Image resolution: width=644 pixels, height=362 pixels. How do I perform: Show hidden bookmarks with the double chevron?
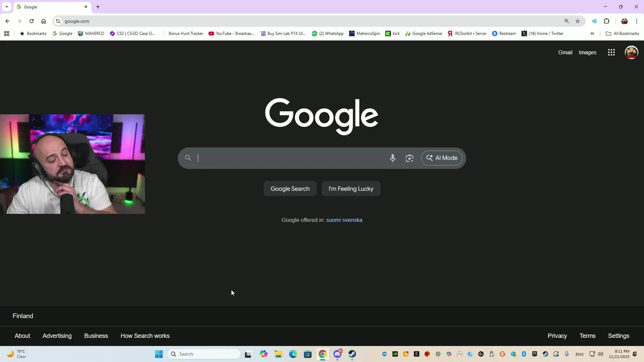point(592,34)
